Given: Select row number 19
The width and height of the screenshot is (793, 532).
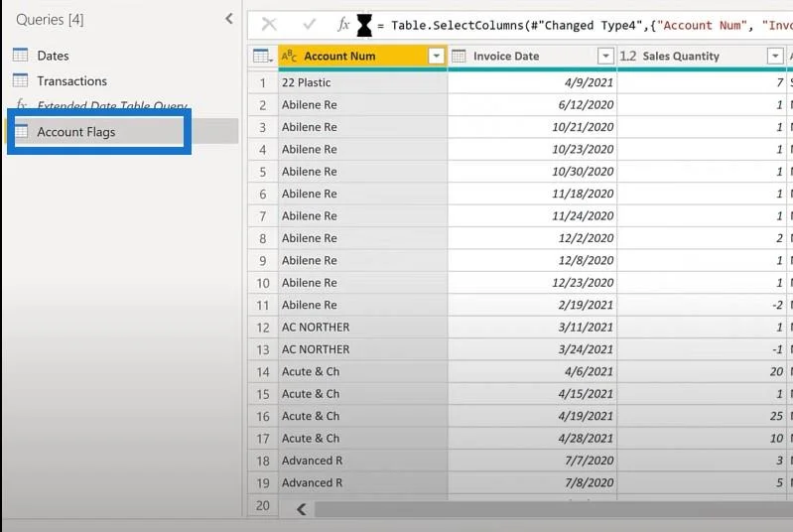Looking at the screenshot, I should [x=262, y=483].
